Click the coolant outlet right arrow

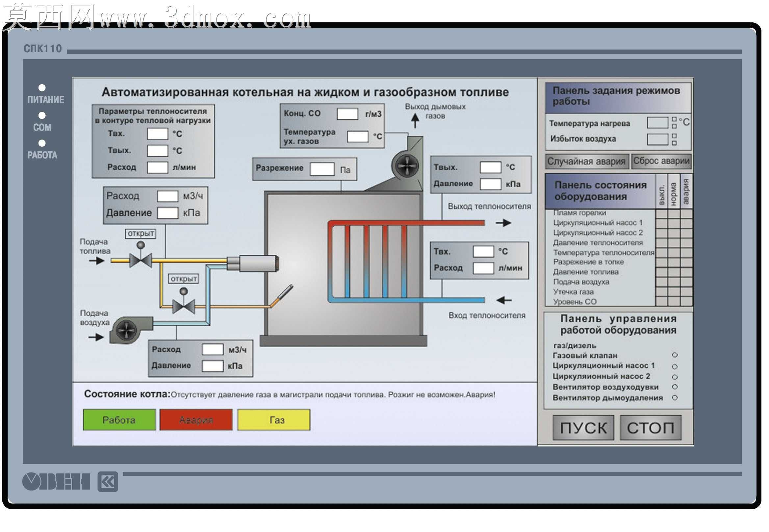tap(503, 223)
